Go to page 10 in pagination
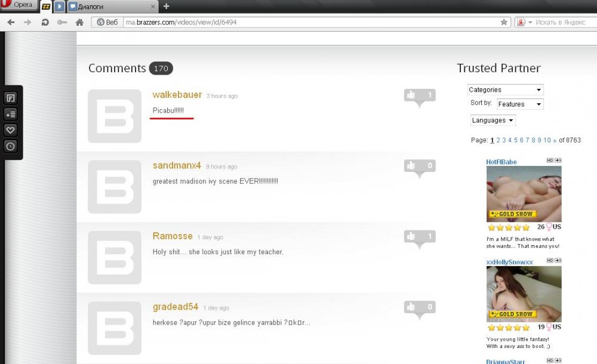This screenshot has height=364, width=597. coord(547,140)
